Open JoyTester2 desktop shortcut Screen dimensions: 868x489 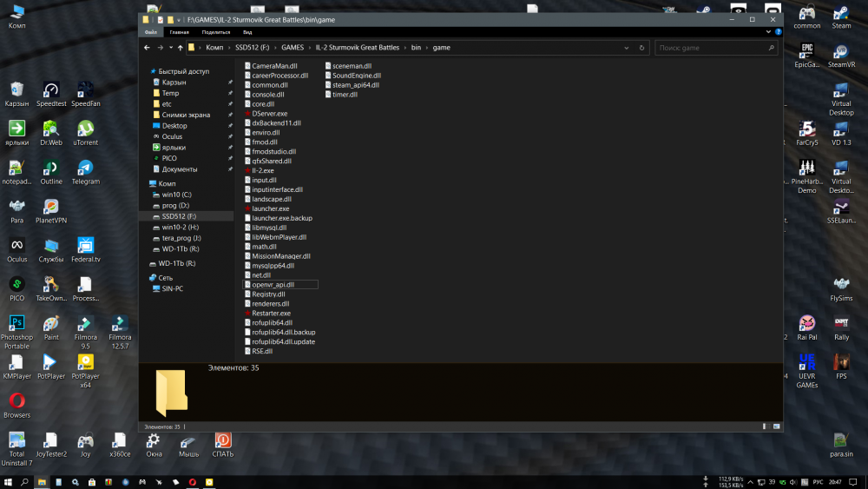pyautogui.click(x=51, y=445)
